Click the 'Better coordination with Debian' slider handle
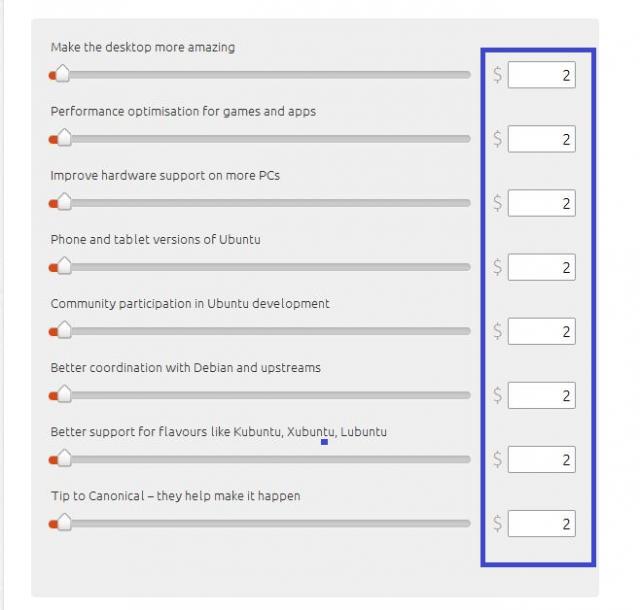640x610 pixels. coord(63,394)
